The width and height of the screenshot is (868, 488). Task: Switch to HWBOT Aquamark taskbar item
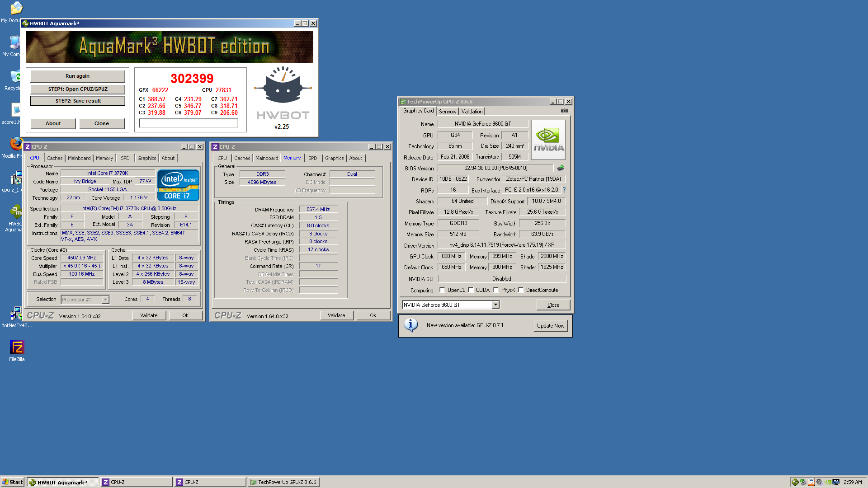(x=62, y=482)
